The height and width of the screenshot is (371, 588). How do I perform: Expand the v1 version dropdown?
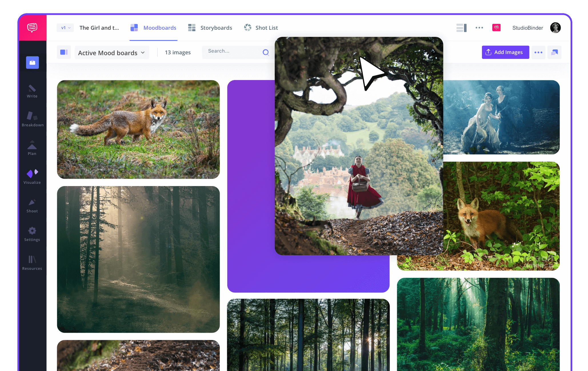point(65,28)
